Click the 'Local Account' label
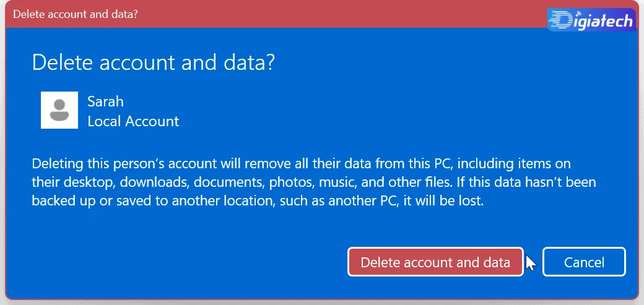Image resolution: width=644 pixels, height=305 pixels. coord(133,121)
